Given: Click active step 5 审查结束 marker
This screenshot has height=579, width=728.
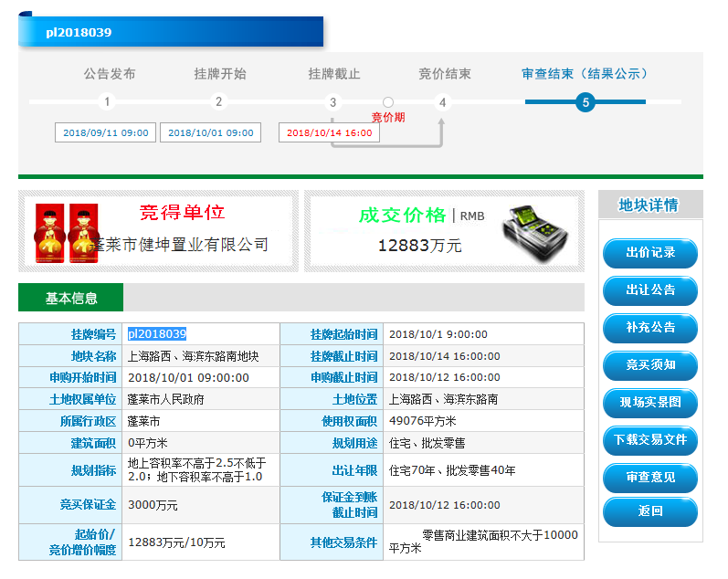Looking at the screenshot, I should point(586,102).
